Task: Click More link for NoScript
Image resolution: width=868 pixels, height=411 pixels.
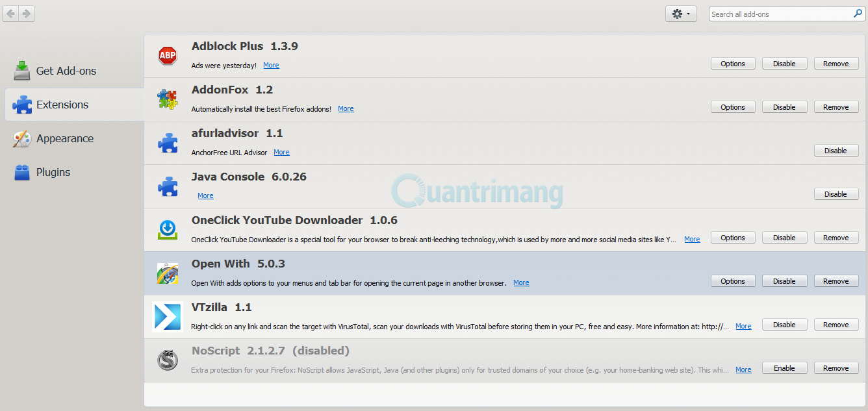Action: [743, 369]
